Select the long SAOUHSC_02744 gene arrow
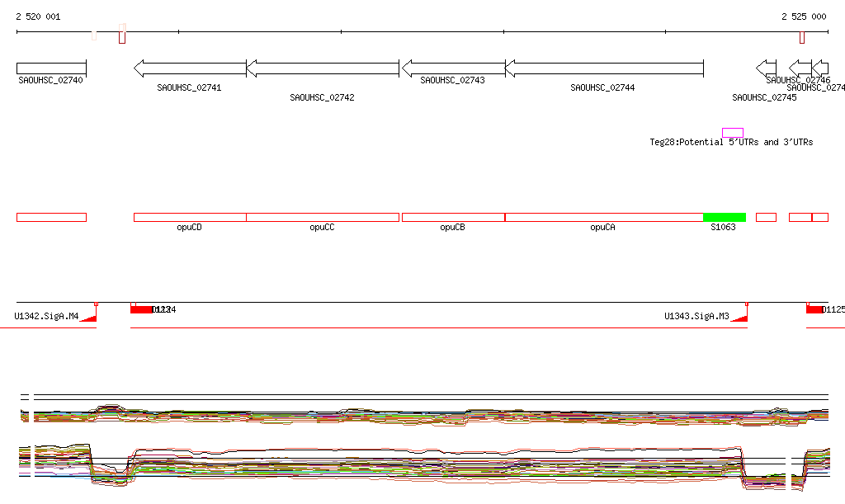This screenshot has width=845, height=504. click(604, 68)
